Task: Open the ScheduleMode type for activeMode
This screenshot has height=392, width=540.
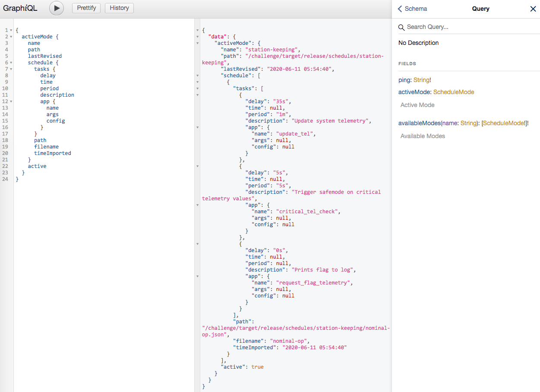Action: [x=454, y=92]
